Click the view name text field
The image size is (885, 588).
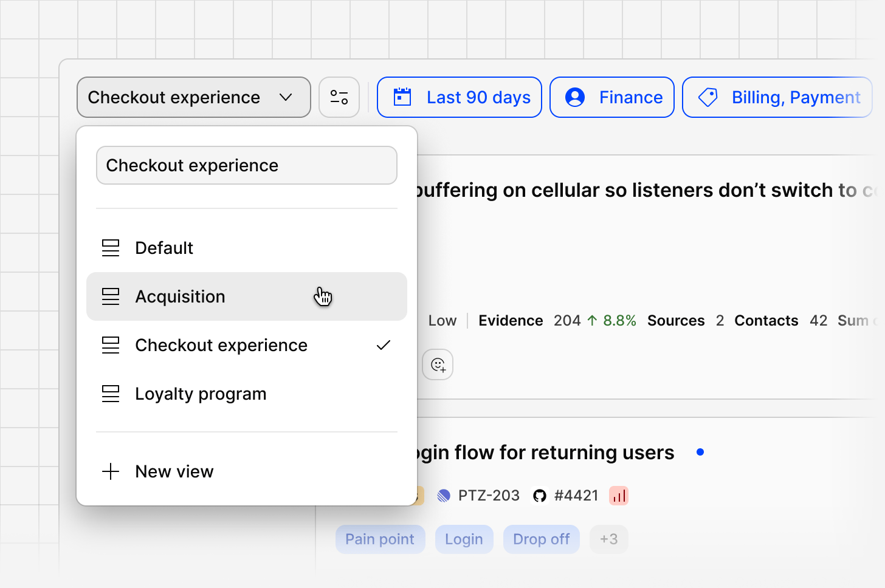point(247,165)
